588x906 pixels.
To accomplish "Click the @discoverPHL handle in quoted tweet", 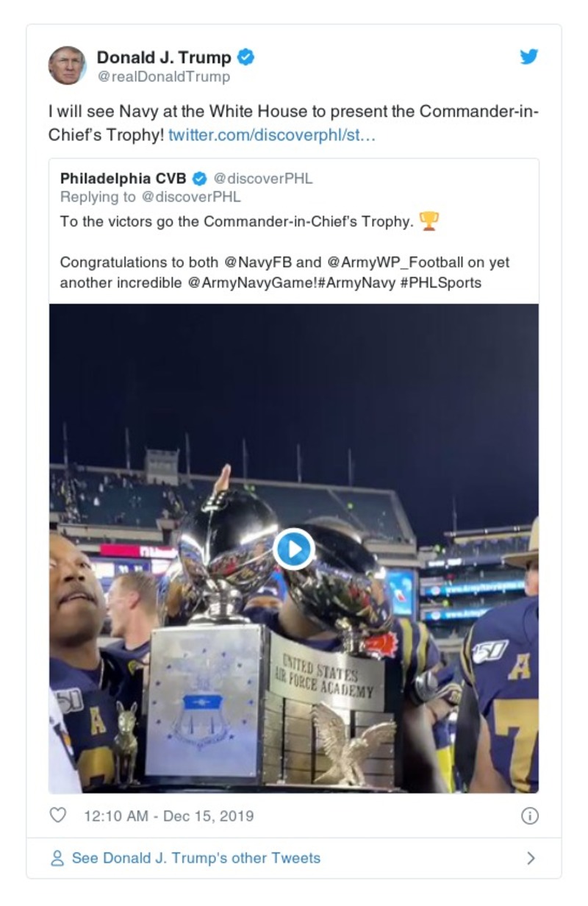I will coord(262,179).
